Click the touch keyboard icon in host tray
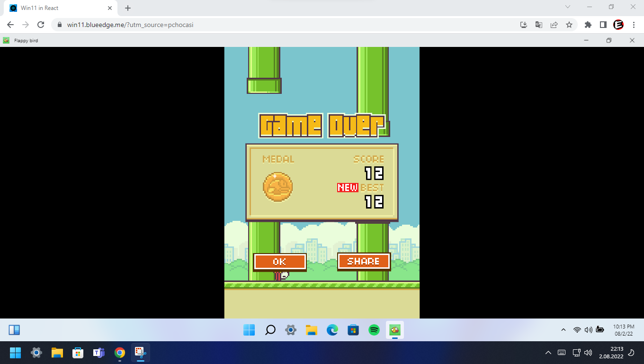 pos(562,353)
